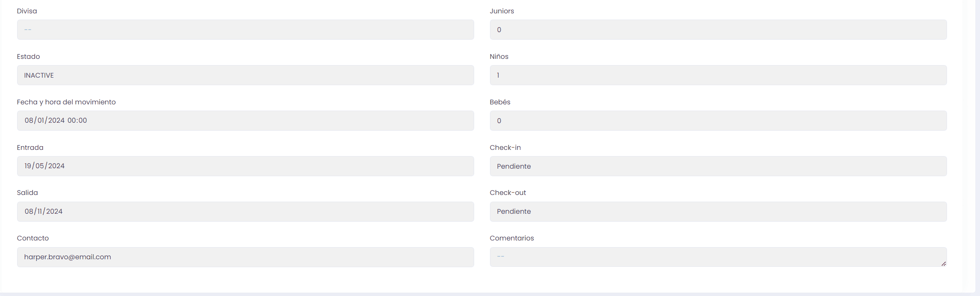This screenshot has height=296, width=980.
Task: Click the Estado label
Action: pos(28,56)
